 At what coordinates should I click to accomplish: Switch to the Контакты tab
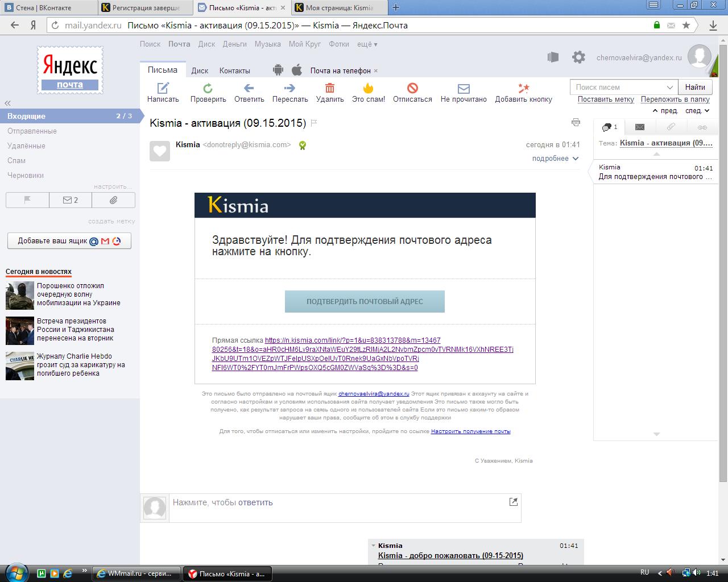tap(235, 70)
